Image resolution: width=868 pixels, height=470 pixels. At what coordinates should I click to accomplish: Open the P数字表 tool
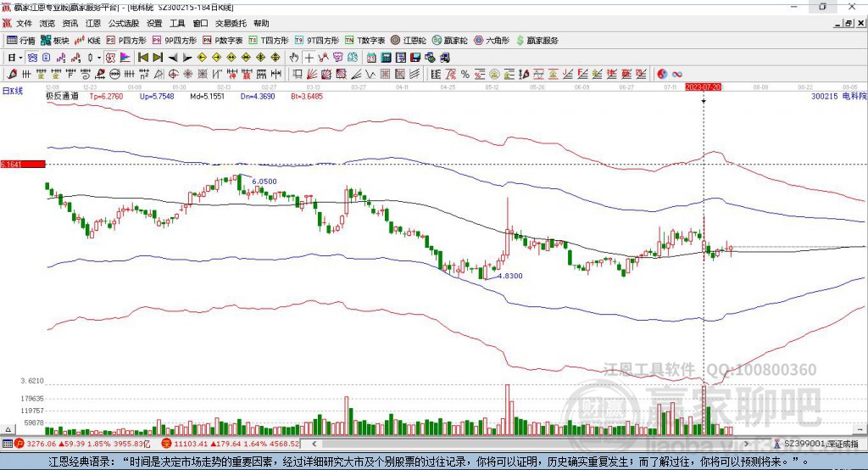[x=223, y=41]
